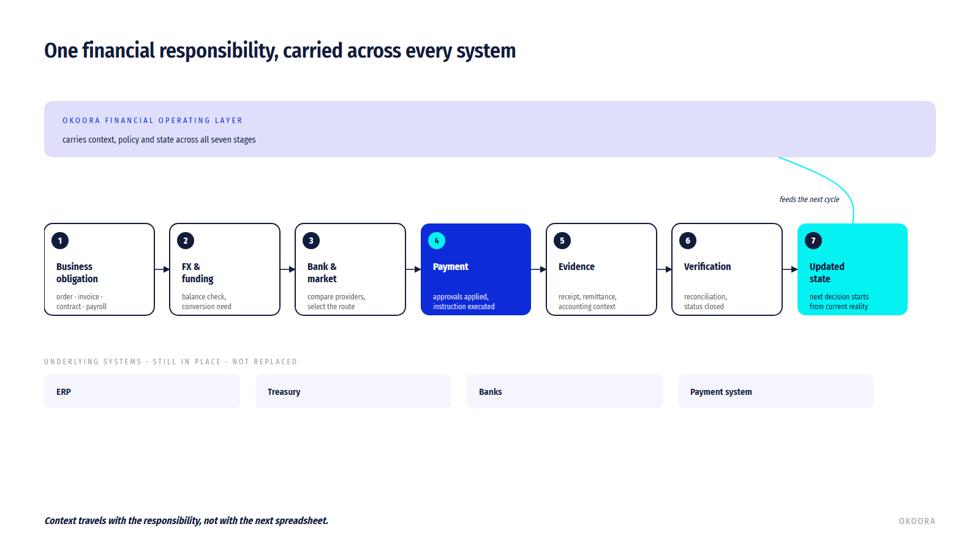Select the Bank & market heading

click(x=322, y=272)
